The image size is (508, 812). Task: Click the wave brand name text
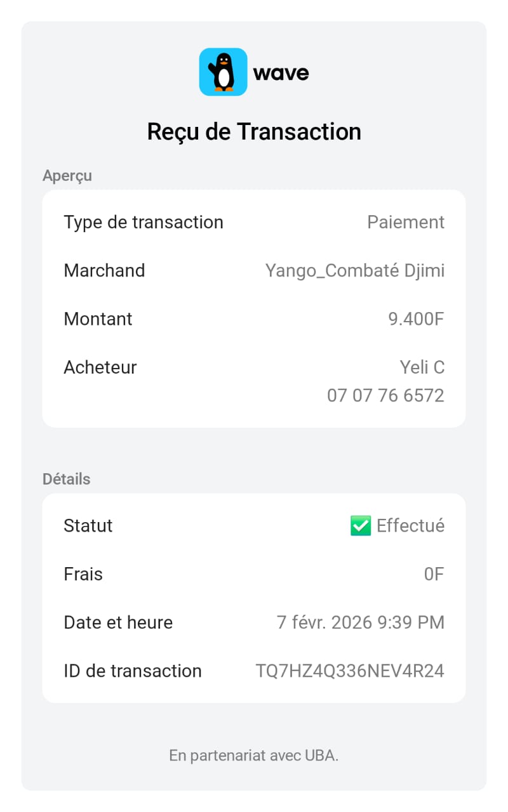click(281, 73)
